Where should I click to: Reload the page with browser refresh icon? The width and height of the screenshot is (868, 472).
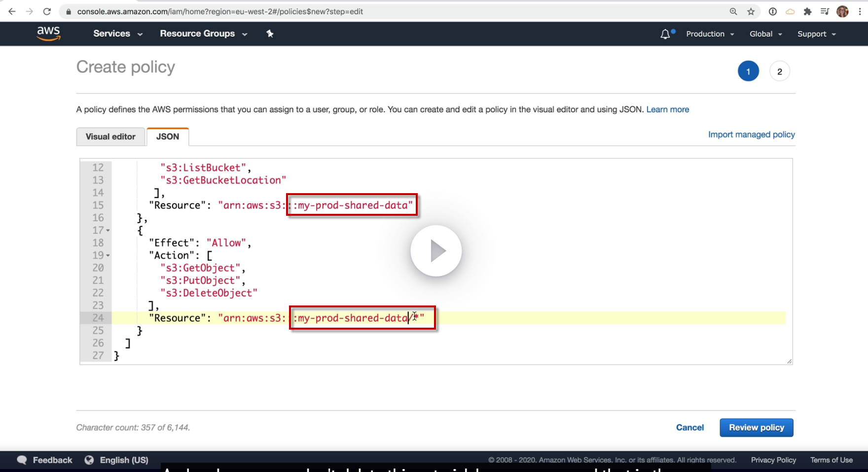point(47,11)
